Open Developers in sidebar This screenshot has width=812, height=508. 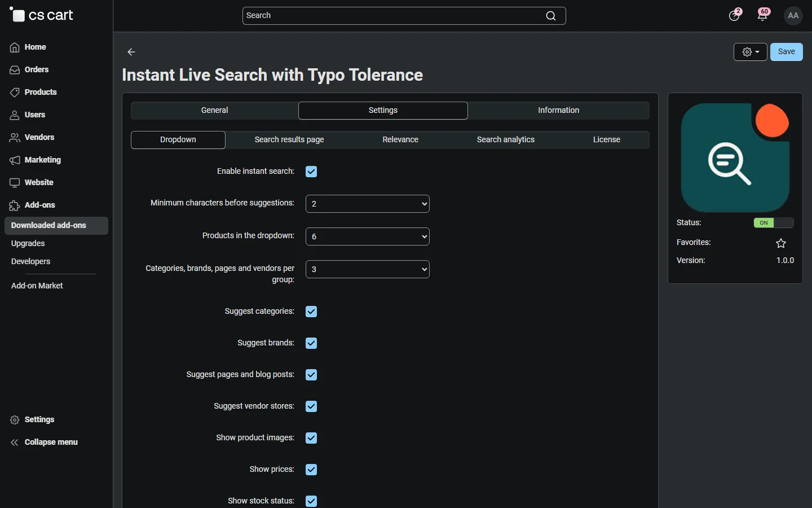pyautogui.click(x=31, y=262)
